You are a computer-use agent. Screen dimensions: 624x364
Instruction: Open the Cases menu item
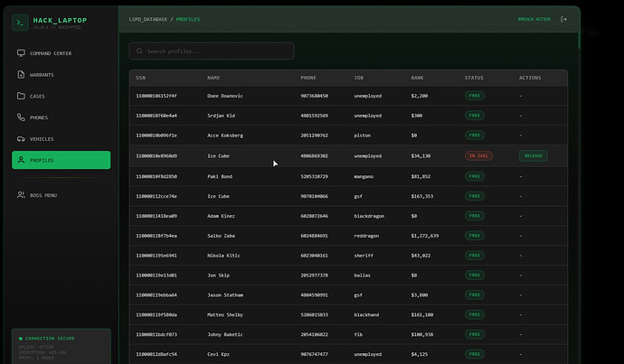point(61,96)
